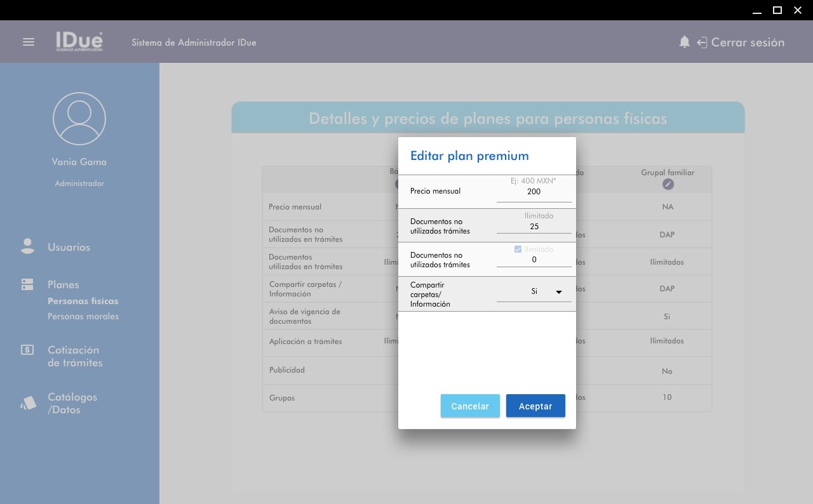Click the Cotización money icon

(27, 350)
